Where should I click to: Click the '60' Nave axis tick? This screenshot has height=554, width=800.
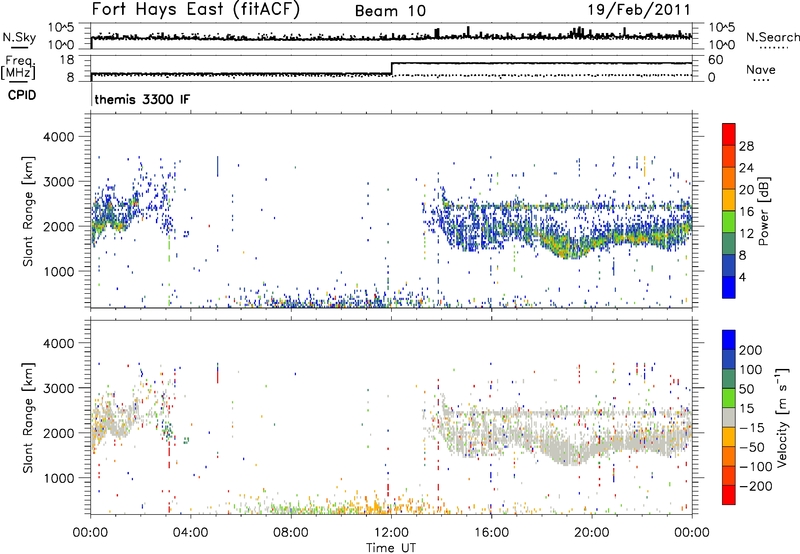tap(715, 60)
